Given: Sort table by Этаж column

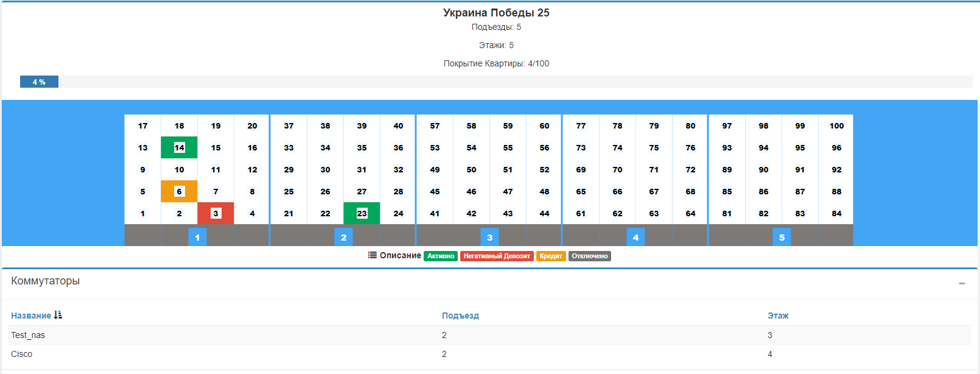Looking at the screenshot, I should pyautogui.click(x=778, y=316).
